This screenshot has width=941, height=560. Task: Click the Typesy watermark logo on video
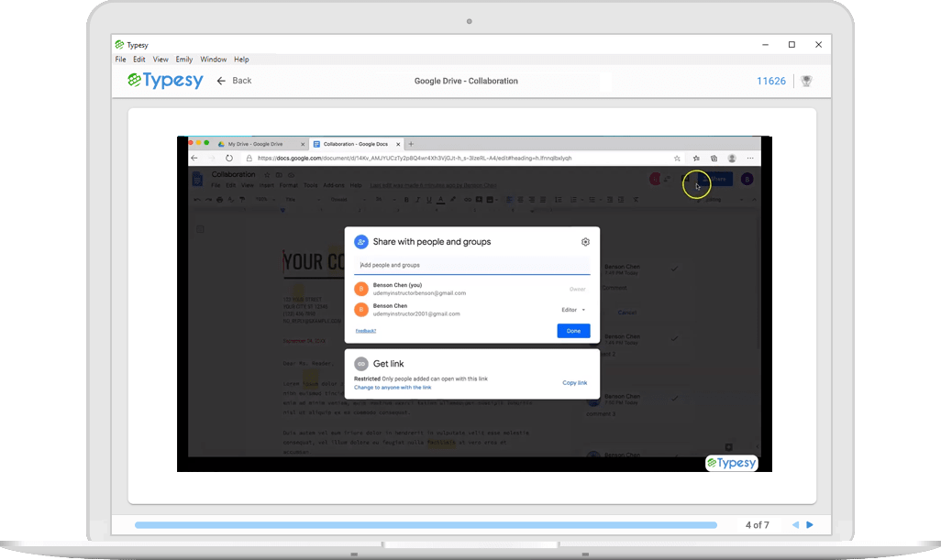pos(732,463)
